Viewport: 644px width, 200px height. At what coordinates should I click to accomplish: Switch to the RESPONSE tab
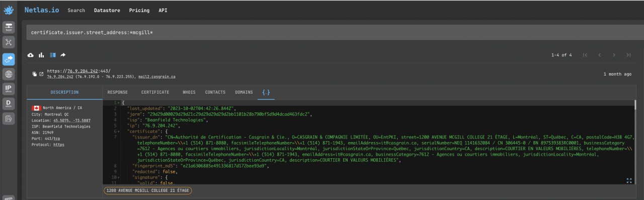pyautogui.click(x=117, y=92)
